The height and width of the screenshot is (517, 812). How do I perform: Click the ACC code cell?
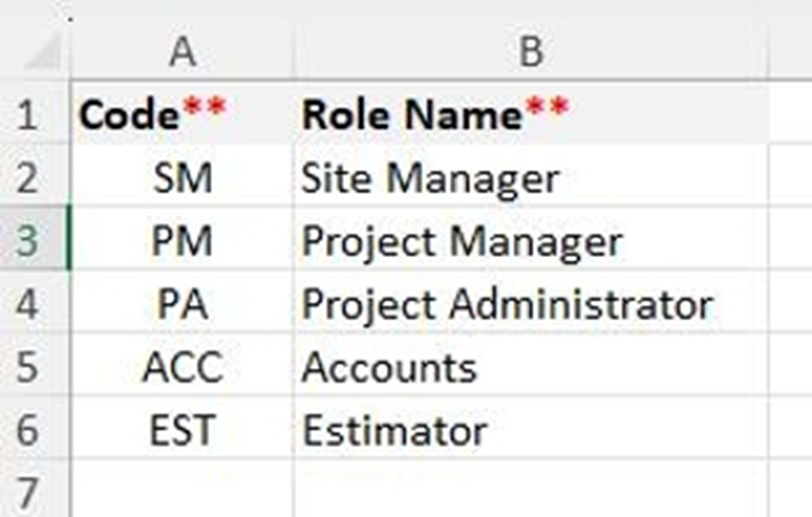[182, 367]
